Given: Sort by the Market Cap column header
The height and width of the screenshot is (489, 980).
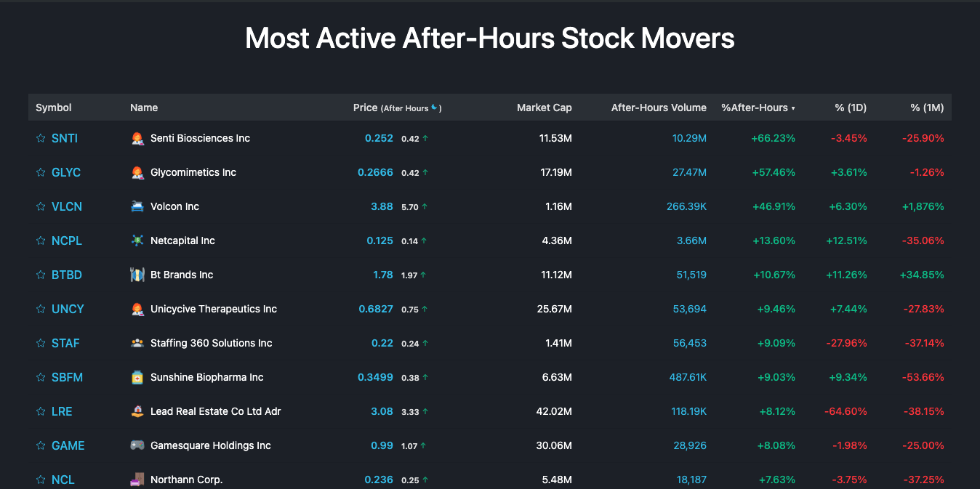Looking at the screenshot, I should (x=544, y=107).
